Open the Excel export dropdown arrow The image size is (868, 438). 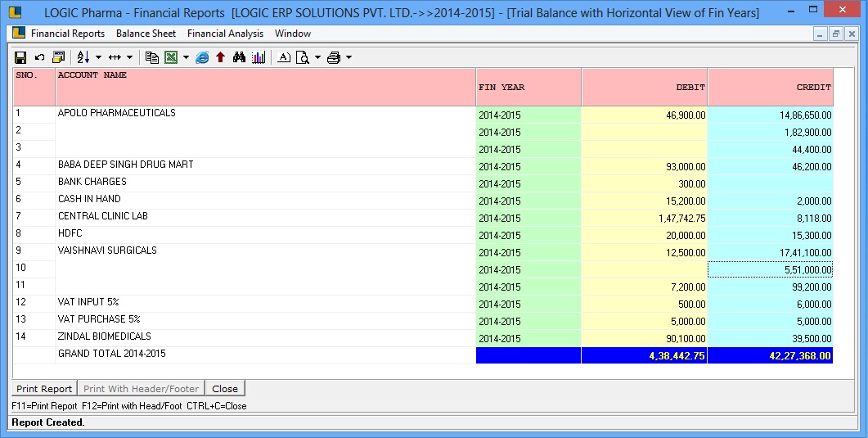pos(186,57)
